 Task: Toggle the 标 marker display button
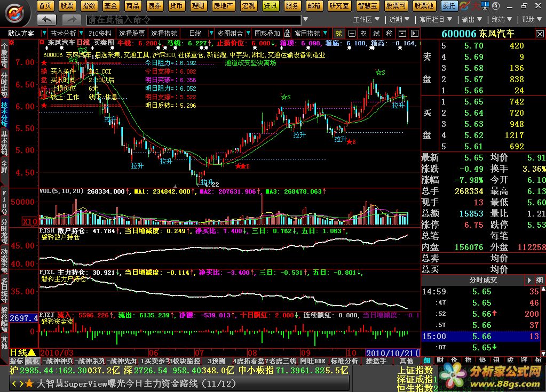338,34
